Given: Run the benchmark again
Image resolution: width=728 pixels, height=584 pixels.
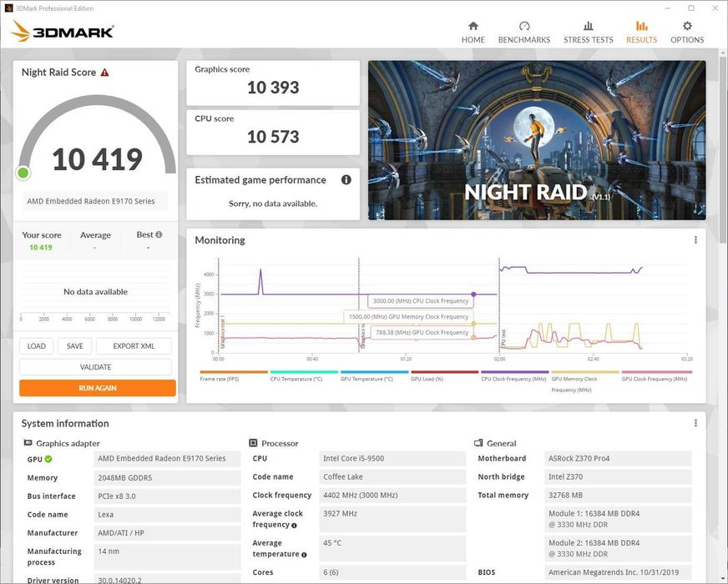Looking at the screenshot, I should (x=98, y=388).
